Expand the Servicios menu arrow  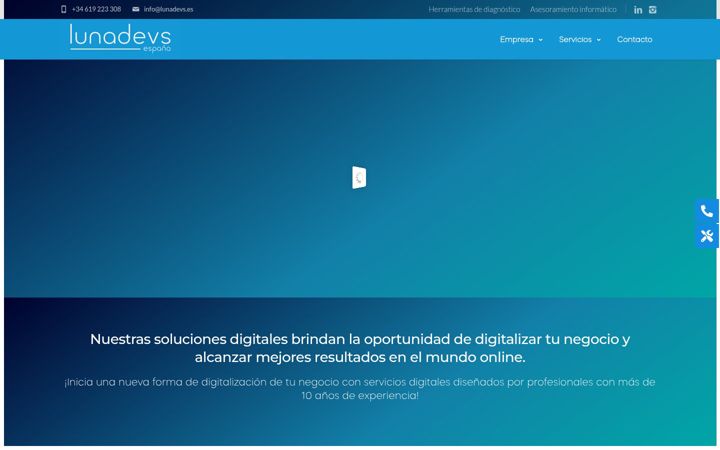pos(598,40)
